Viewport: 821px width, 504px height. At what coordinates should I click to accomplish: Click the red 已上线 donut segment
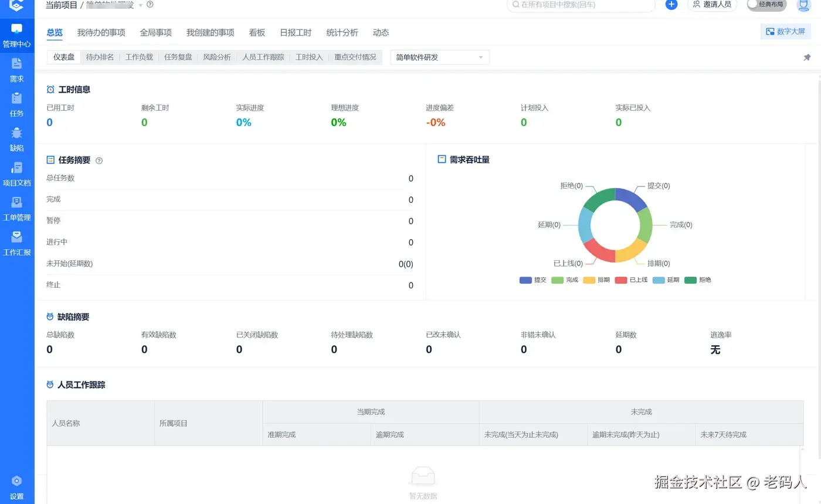pyautogui.click(x=599, y=250)
